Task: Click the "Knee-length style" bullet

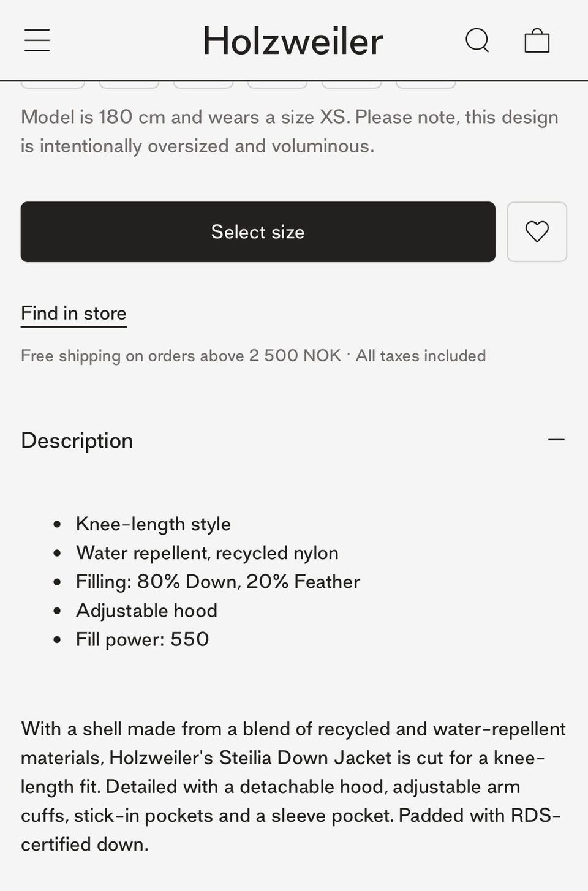Action: (153, 524)
